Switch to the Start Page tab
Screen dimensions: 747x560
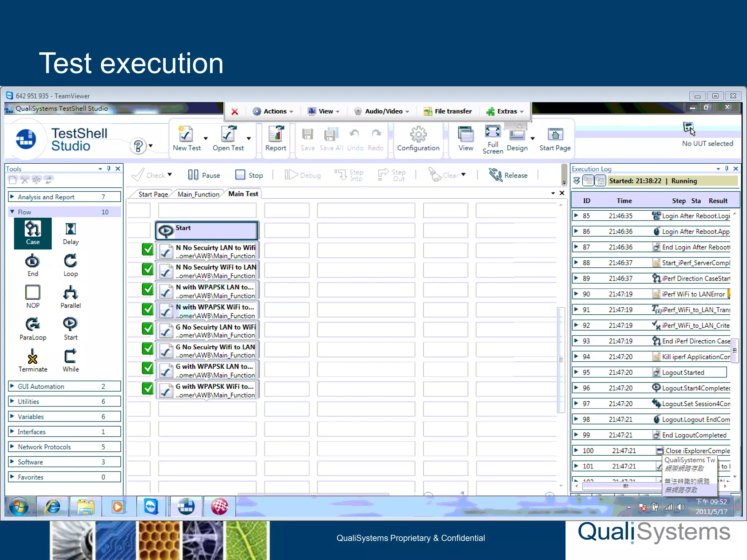point(153,194)
